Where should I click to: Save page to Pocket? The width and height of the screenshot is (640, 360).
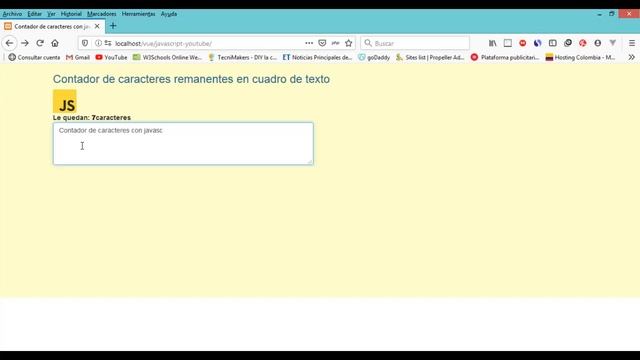322,43
